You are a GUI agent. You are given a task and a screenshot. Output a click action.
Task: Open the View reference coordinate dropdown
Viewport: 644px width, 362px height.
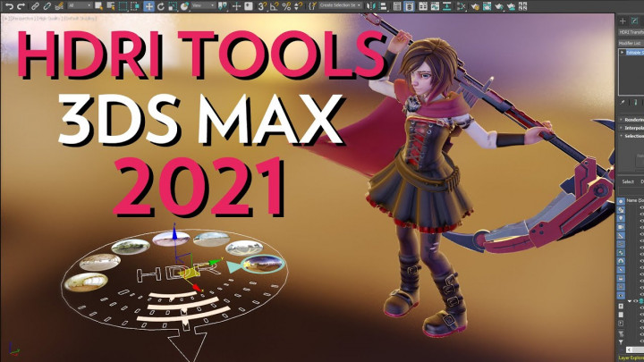pyautogui.click(x=203, y=5)
